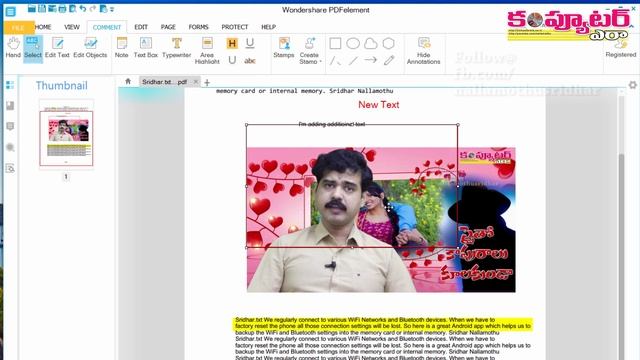This screenshot has height=360, width=640.
Task: Activate the Select tool
Action: pos(33,48)
